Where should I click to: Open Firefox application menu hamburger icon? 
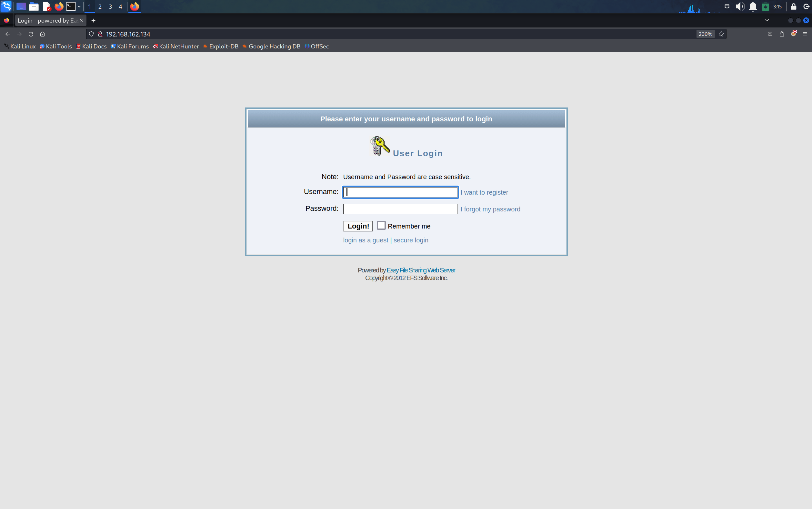point(805,34)
